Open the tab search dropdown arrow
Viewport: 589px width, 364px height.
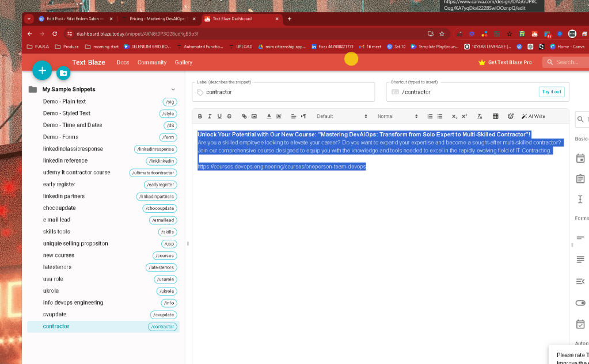29,19
